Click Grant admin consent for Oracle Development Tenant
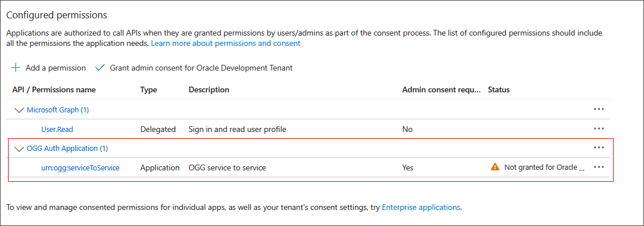This screenshot has width=644, height=226. tap(201, 68)
